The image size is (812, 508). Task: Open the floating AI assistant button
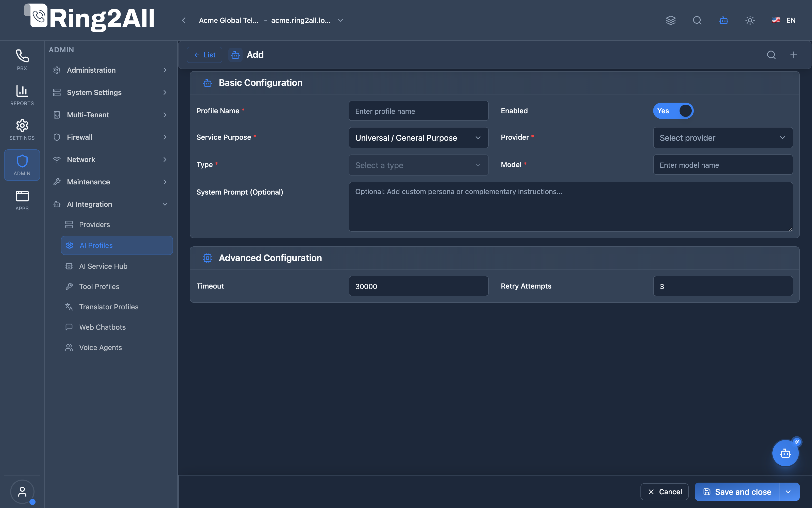[786, 453]
